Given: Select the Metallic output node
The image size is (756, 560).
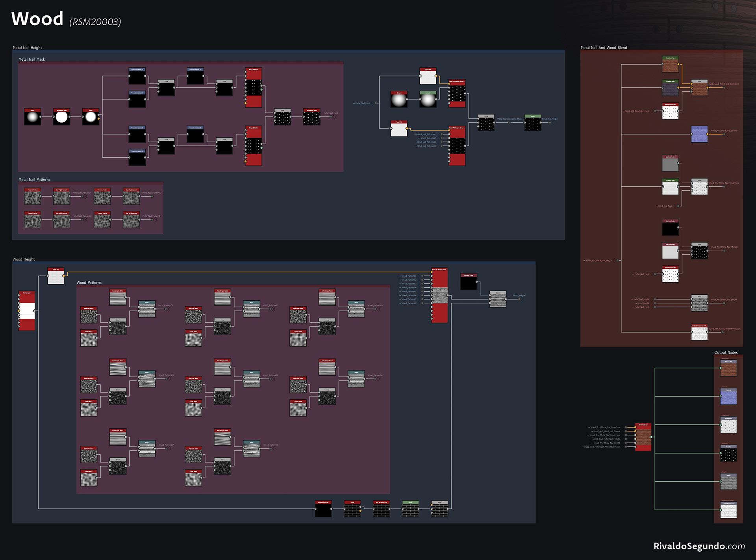Looking at the screenshot, I should point(728,453).
